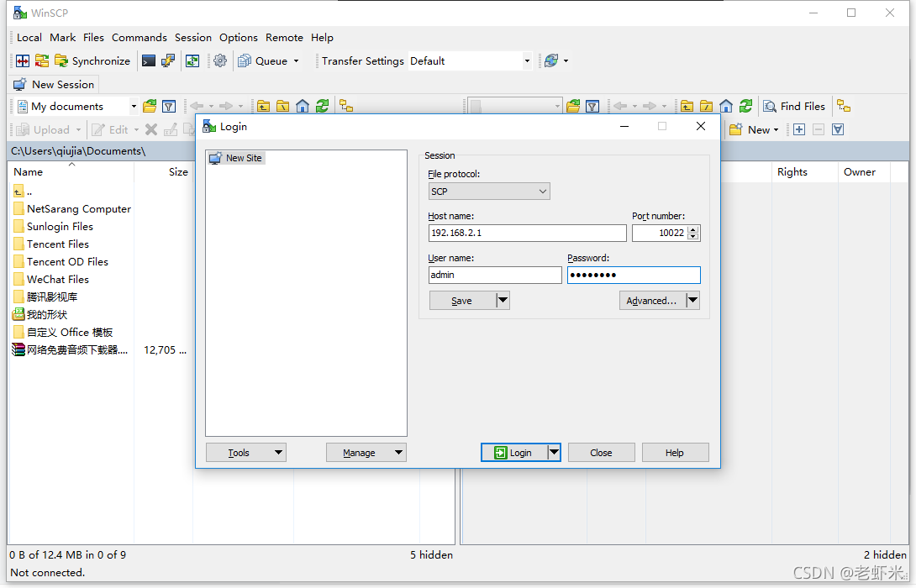Expand the Queue dropdown arrow
Screen dimensions: 916x588
296,60
